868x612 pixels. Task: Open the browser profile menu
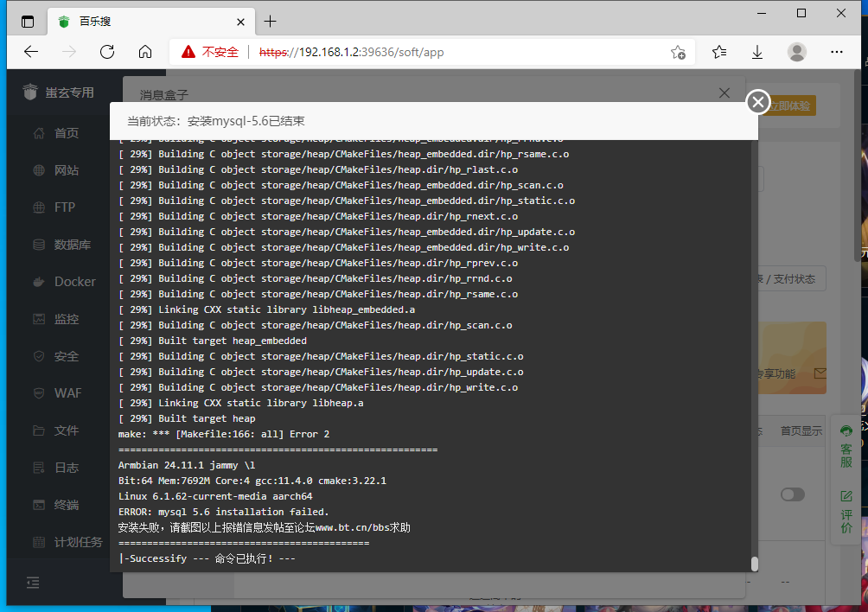pos(796,52)
